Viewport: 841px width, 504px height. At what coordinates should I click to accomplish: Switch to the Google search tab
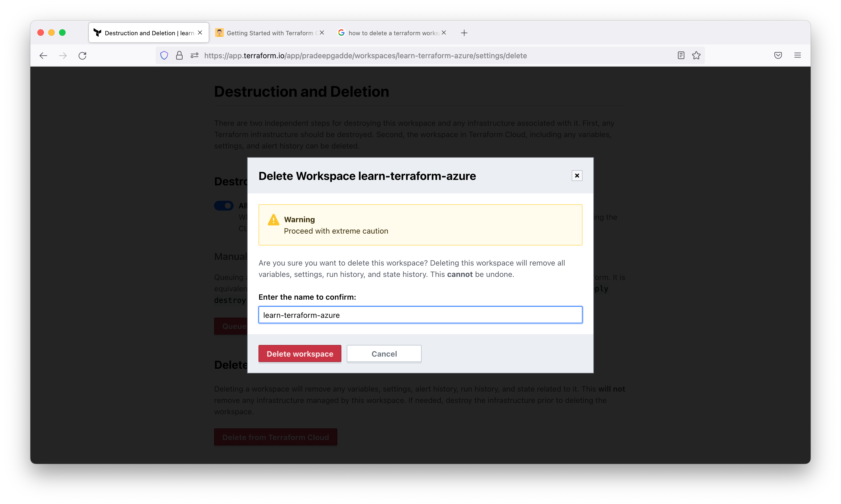pos(392,33)
